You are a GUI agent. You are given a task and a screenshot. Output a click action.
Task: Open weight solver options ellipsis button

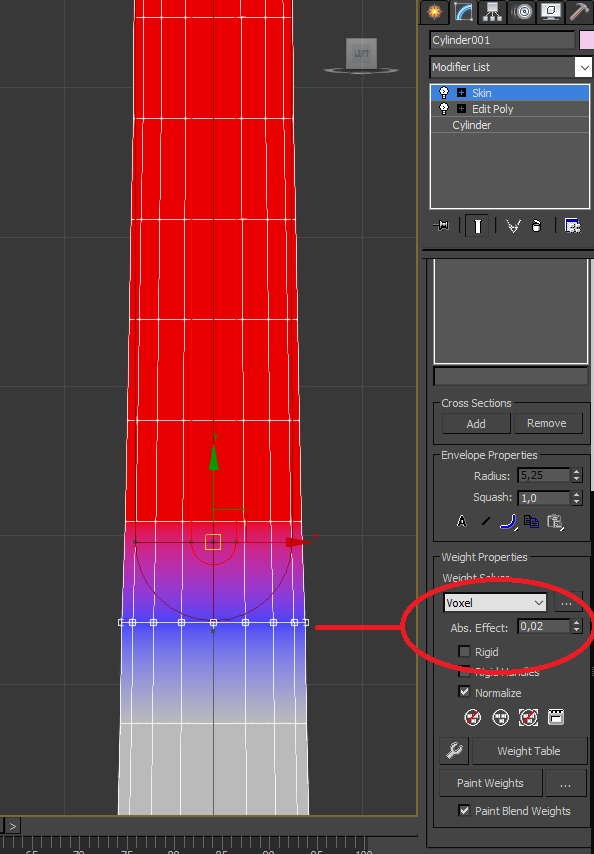coord(566,603)
